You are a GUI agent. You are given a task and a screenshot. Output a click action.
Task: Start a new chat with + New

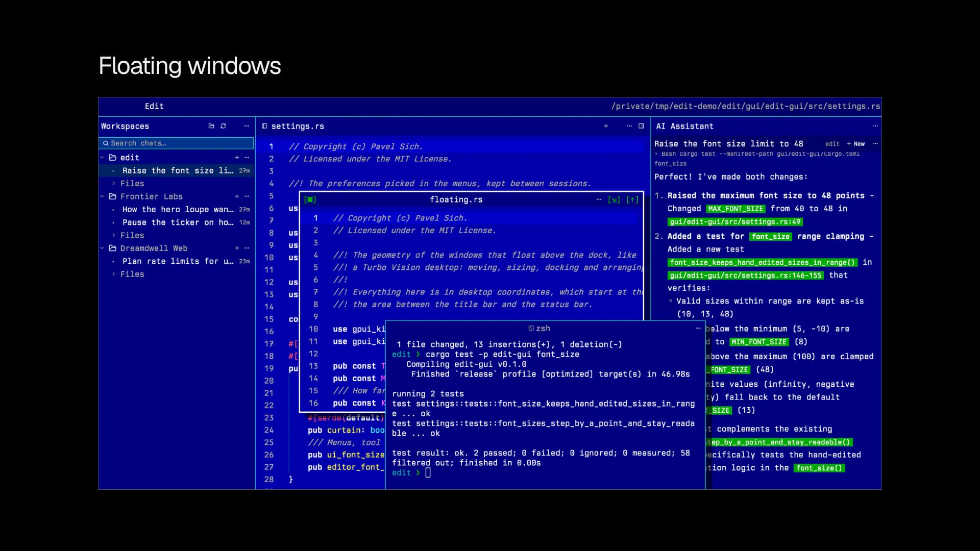(856, 144)
